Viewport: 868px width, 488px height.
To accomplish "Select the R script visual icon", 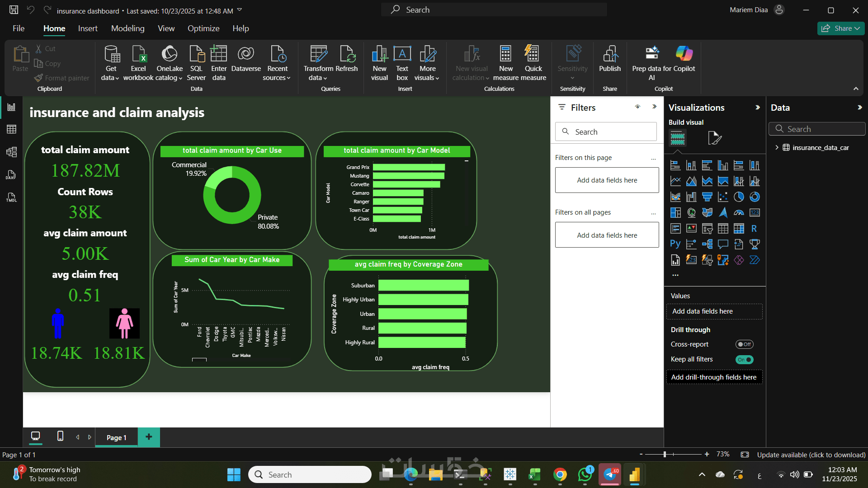I will click(754, 229).
